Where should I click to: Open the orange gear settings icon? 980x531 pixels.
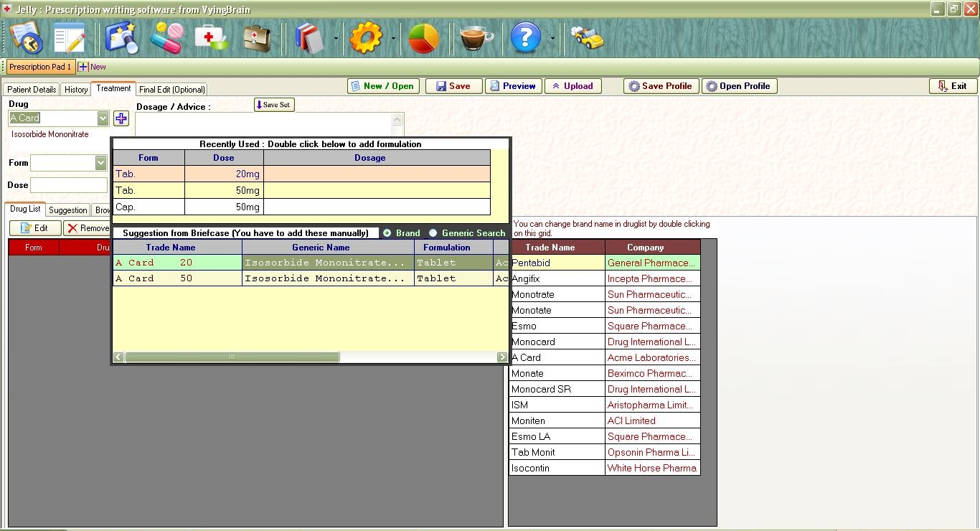366,37
